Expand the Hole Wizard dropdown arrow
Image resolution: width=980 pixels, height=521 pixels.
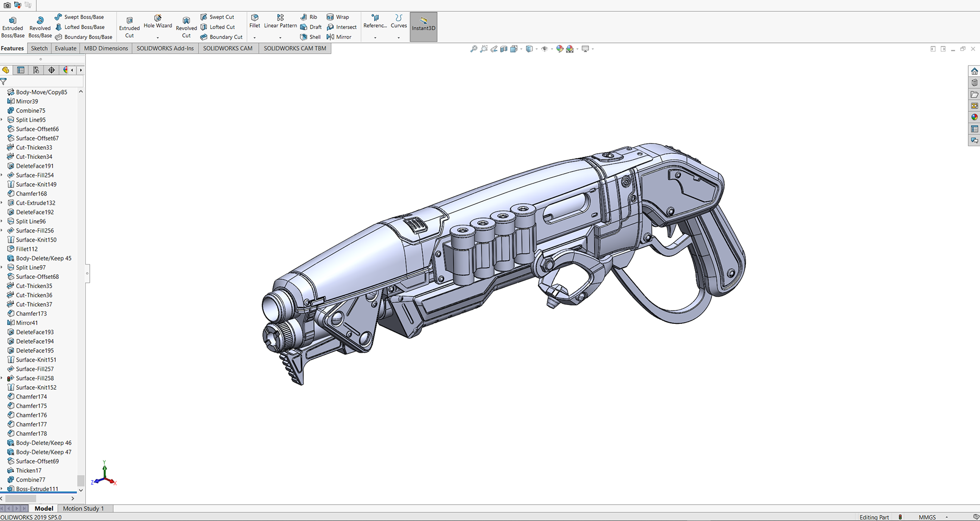pos(158,38)
